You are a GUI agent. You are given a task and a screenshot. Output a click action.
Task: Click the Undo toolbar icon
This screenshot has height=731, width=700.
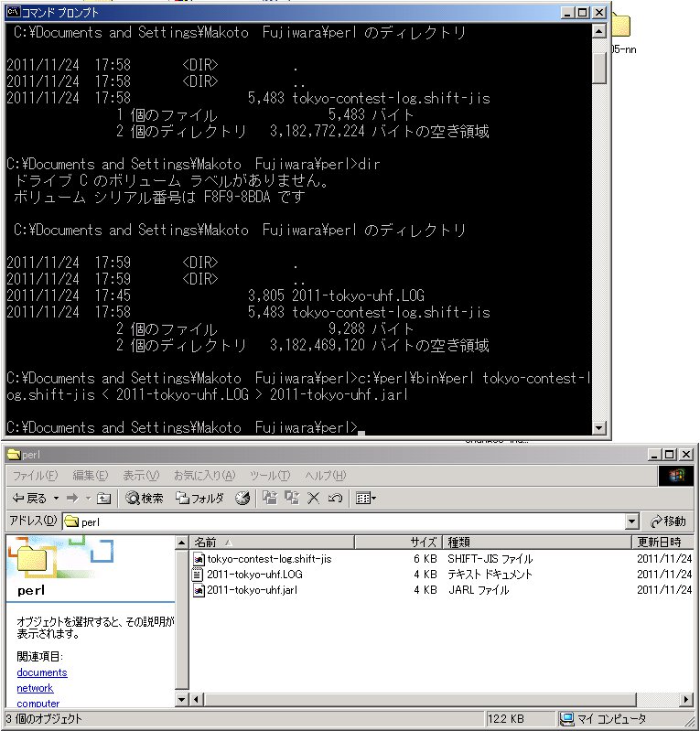(x=335, y=498)
